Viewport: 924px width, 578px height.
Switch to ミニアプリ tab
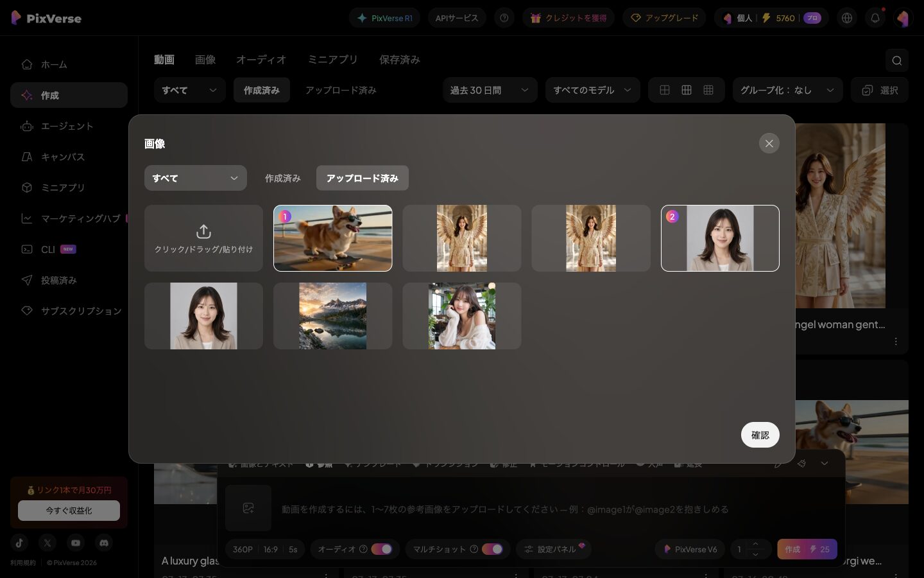[332, 59]
